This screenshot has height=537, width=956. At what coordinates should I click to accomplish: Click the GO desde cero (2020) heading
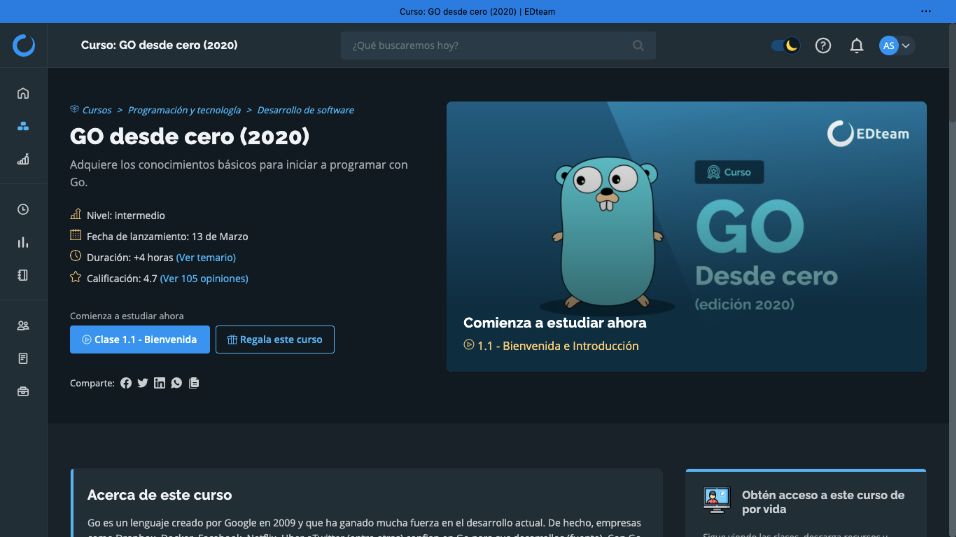pyautogui.click(x=190, y=137)
